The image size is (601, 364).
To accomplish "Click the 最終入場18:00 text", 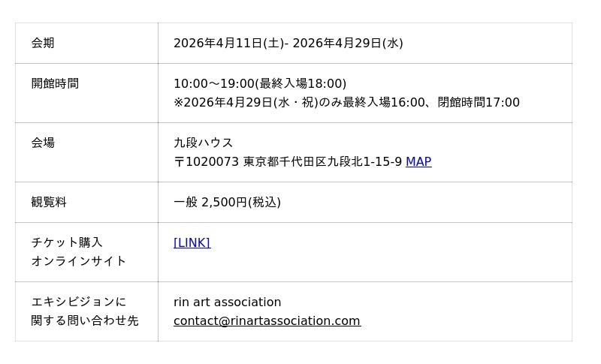I will pos(303,83).
